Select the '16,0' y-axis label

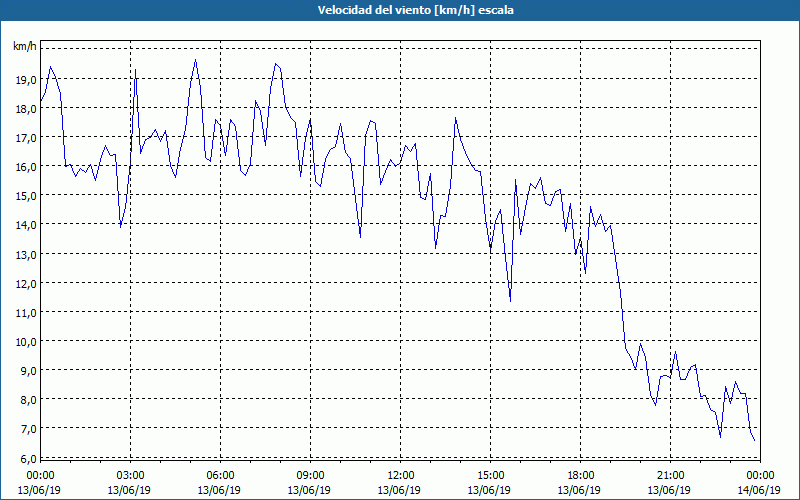coord(26,167)
